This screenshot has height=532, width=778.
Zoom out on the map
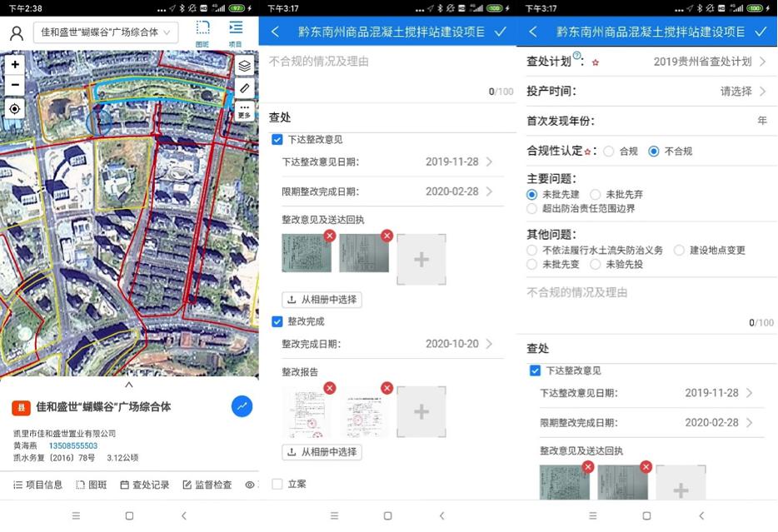tap(15, 85)
